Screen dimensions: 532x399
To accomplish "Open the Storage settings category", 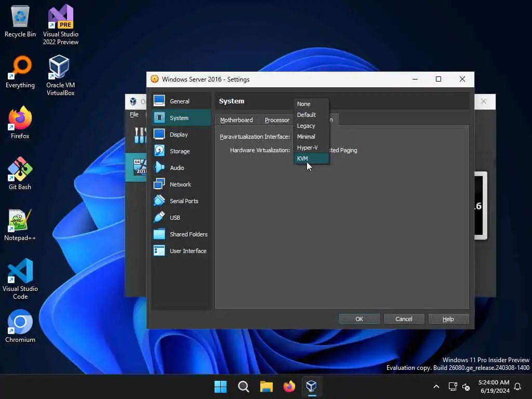I will [x=181, y=151].
